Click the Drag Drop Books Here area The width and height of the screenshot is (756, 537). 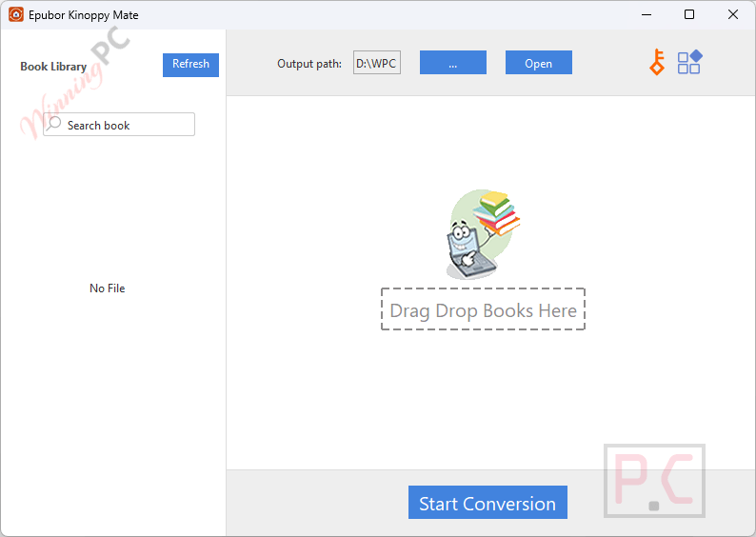pos(483,309)
